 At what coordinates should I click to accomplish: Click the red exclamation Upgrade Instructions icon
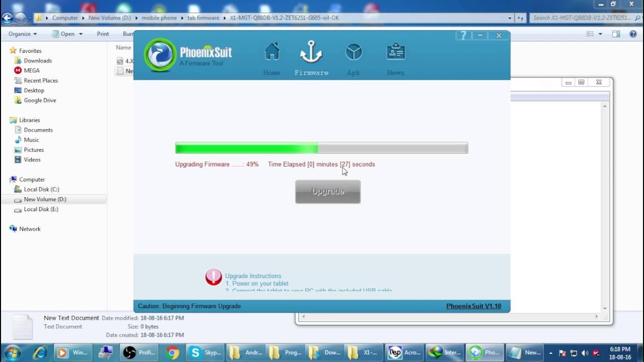213,277
